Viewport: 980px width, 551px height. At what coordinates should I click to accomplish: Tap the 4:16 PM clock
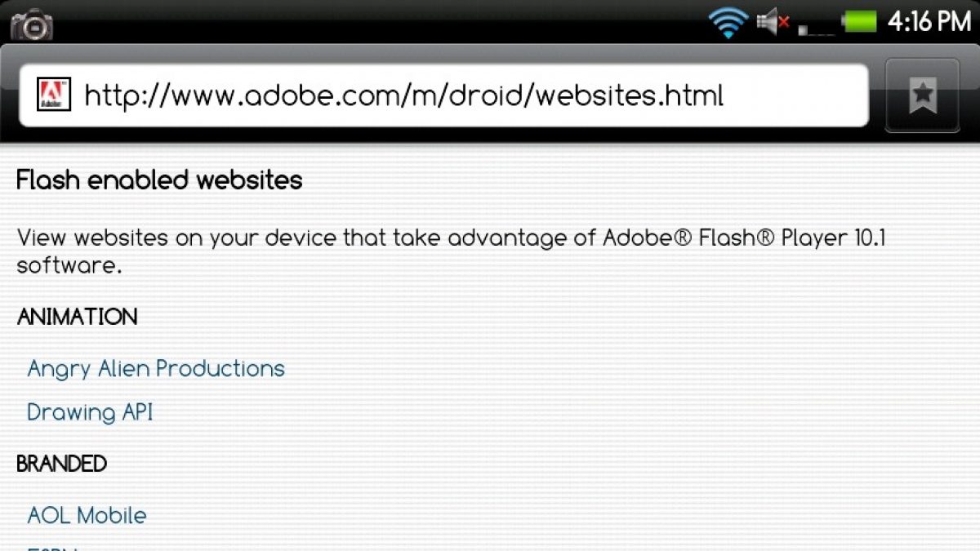point(929,22)
